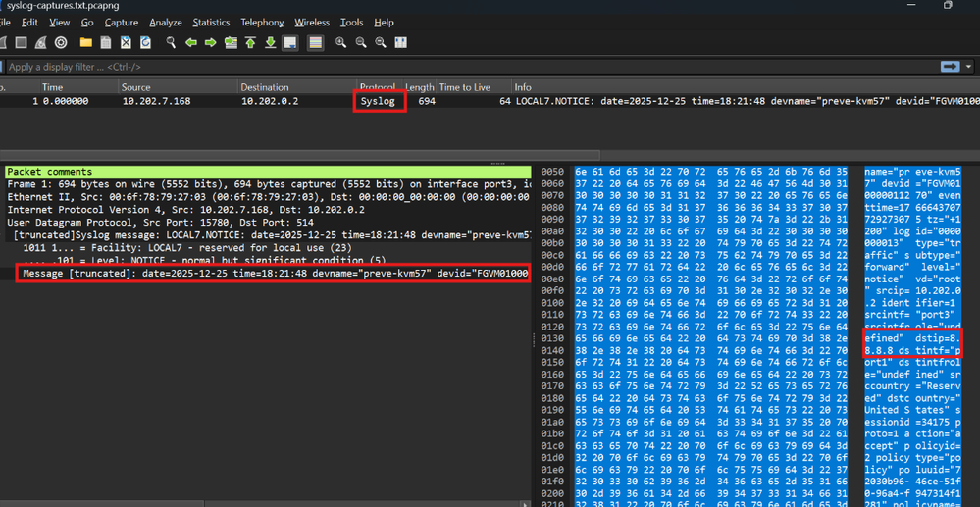Click the packet list horizontal scrollbar

pyautogui.click(x=300, y=154)
